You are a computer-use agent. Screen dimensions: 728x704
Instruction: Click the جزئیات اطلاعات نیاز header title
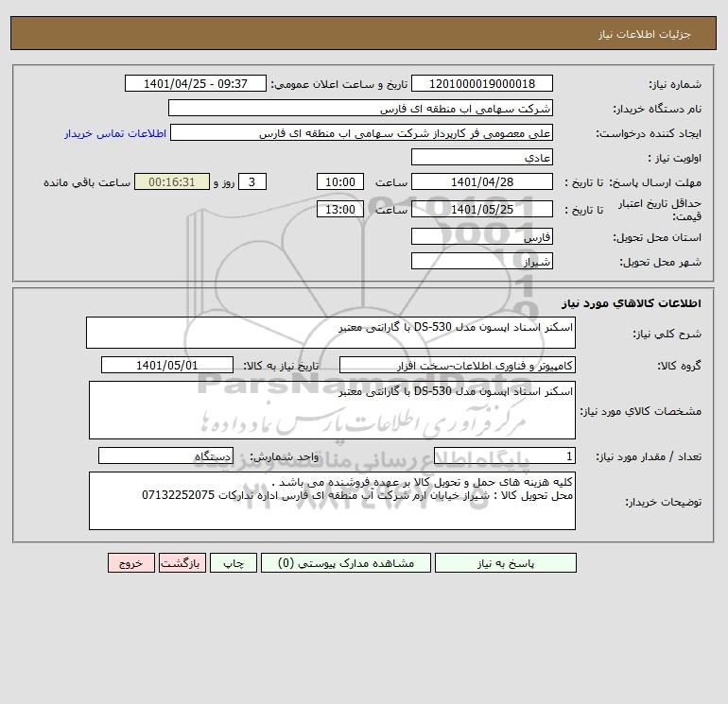[x=645, y=34]
